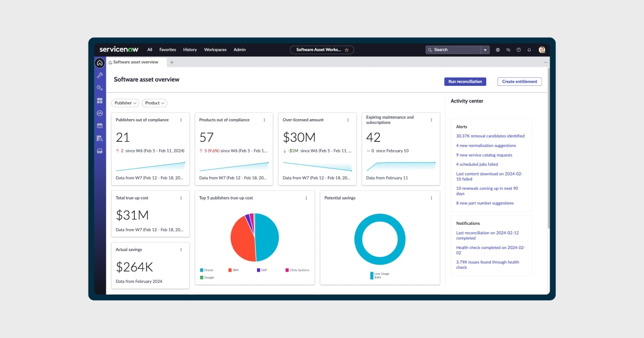
Task: Add a new tab with plus icon
Action: [x=172, y=62]
